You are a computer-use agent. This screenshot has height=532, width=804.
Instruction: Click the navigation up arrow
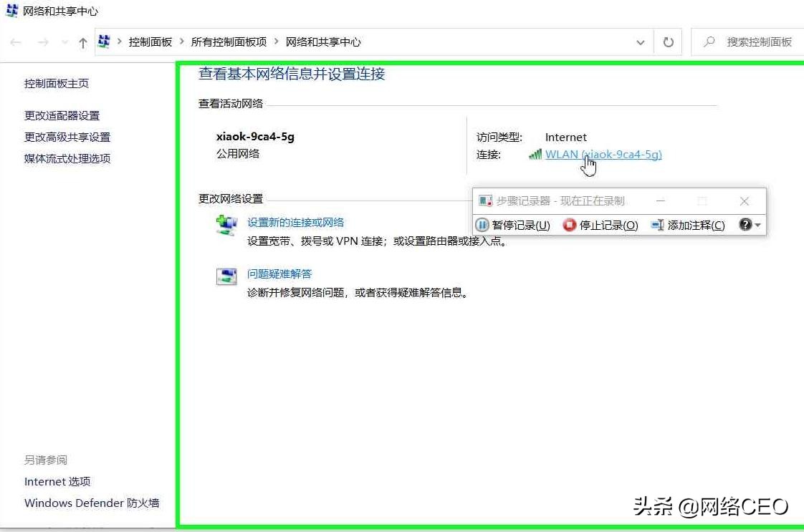coord(83,42)
